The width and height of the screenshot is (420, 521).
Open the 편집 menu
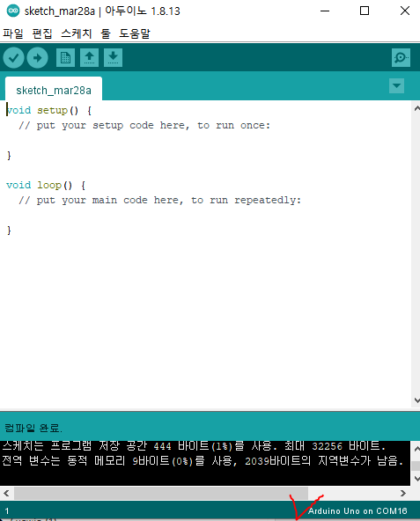[42, 33]
